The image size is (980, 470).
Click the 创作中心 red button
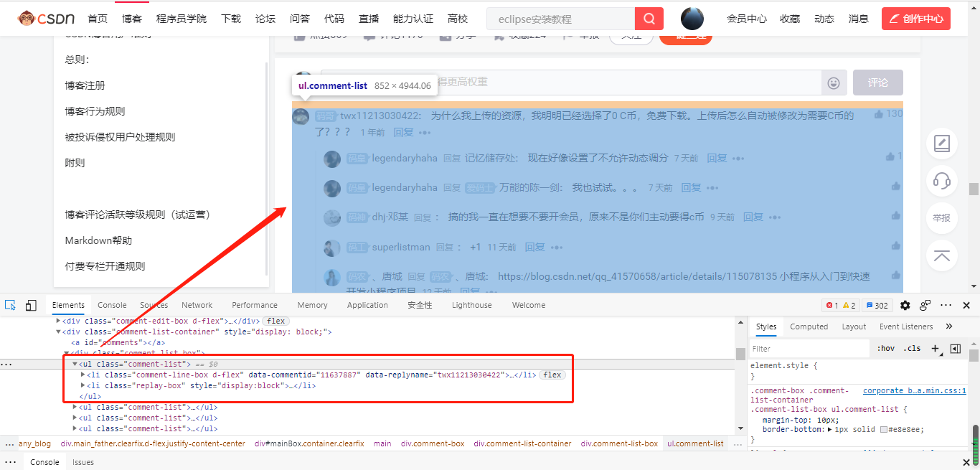coord(916,19)
